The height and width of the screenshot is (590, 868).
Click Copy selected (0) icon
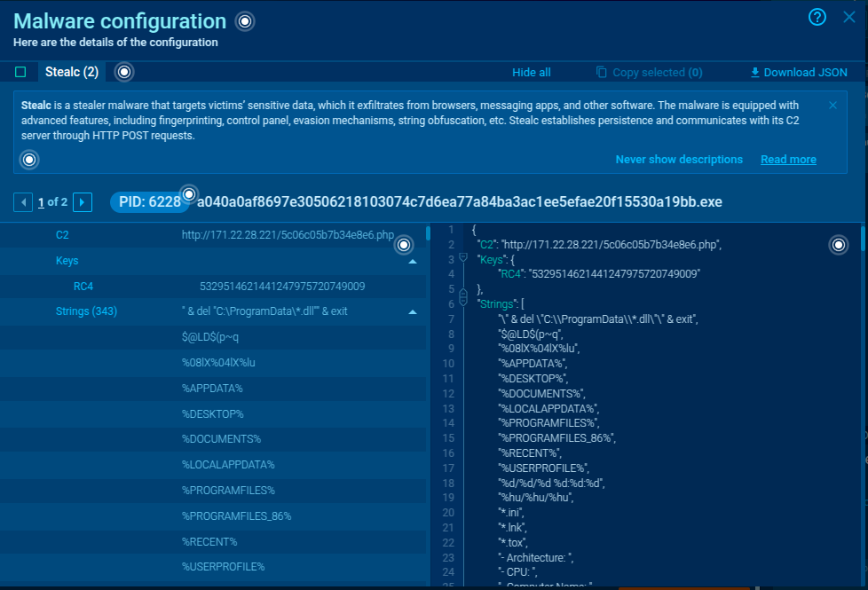601,73
